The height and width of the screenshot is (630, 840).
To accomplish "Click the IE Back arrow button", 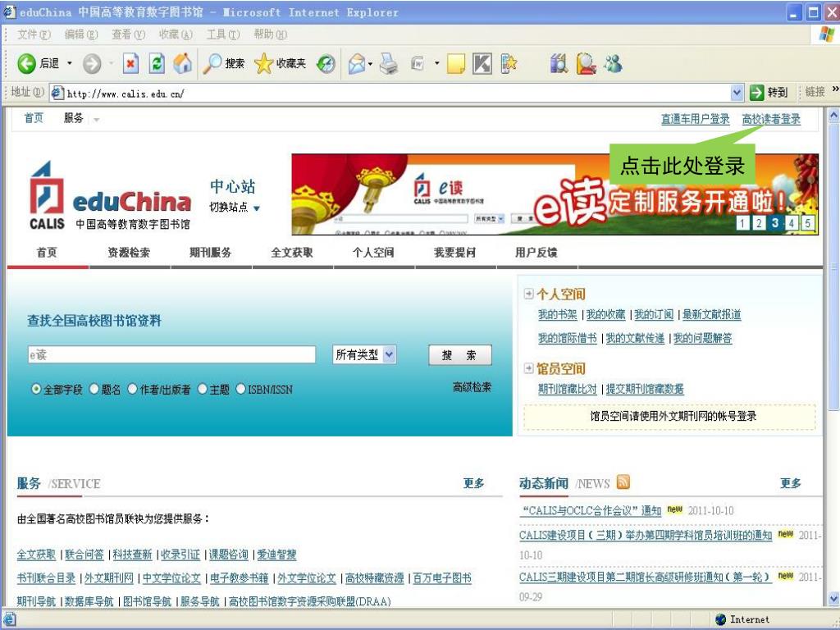I will (26, 64).
